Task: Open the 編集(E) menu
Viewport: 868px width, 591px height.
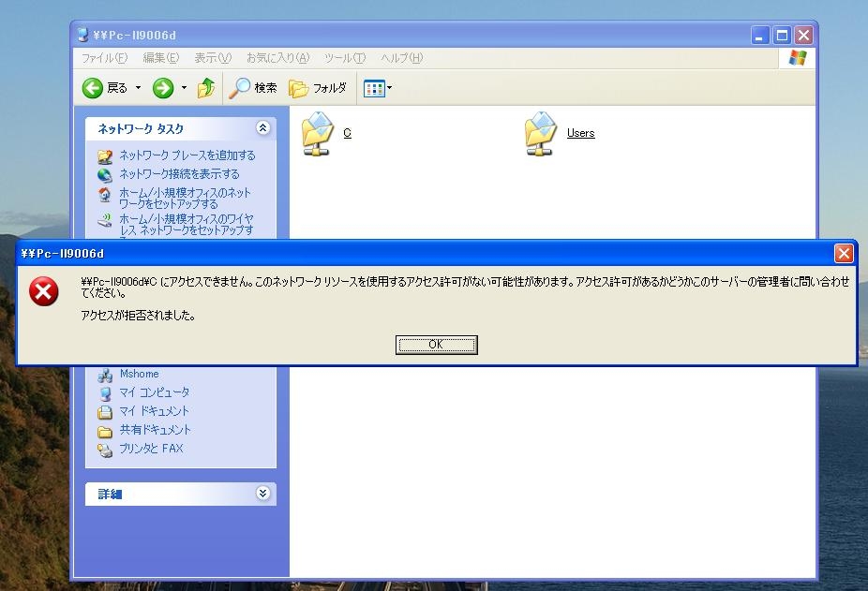Action: tap(161, 57)
